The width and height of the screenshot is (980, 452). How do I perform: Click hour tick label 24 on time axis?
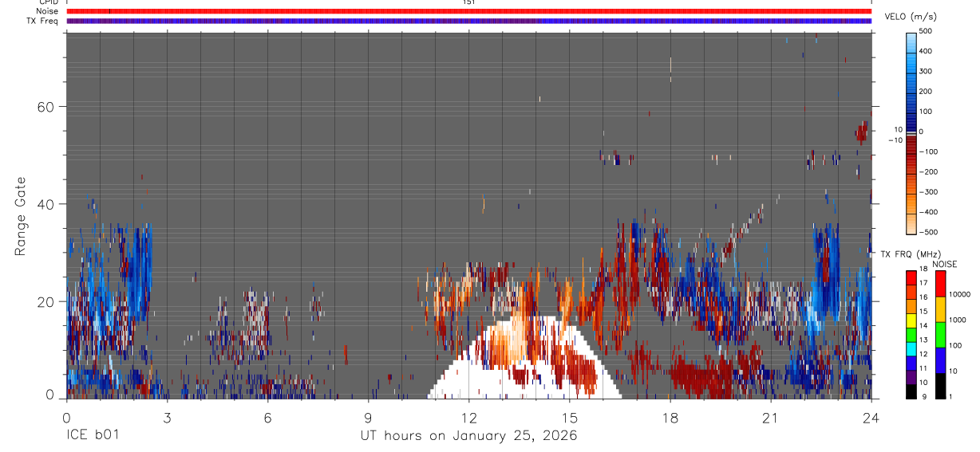(871, 417)
